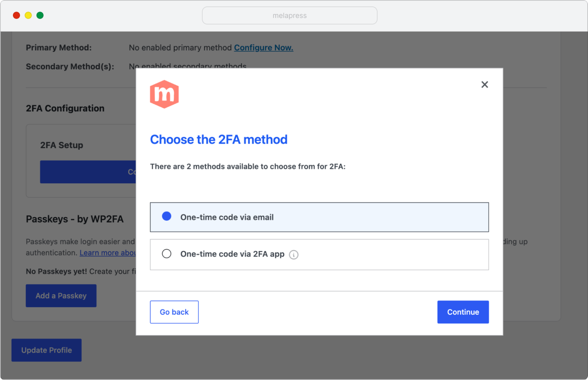This screenshot has height=380, width=588.
Task: Click the melapress address bar
Action: (290, 16)
